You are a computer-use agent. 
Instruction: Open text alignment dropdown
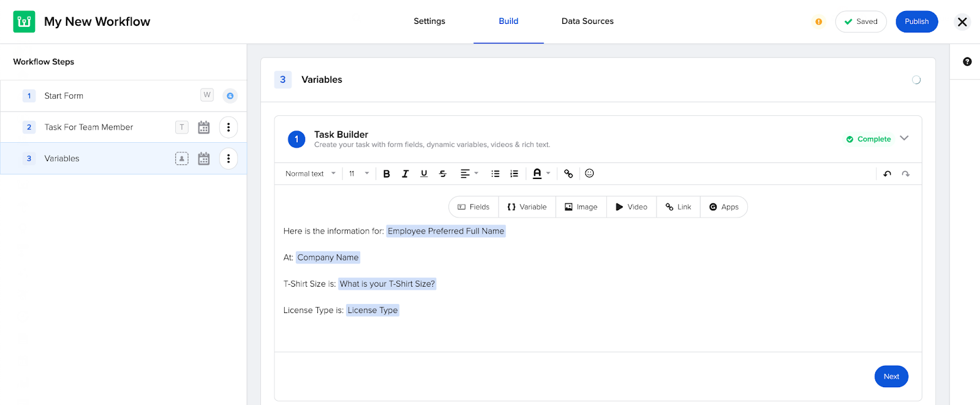(x=469, y=174)
